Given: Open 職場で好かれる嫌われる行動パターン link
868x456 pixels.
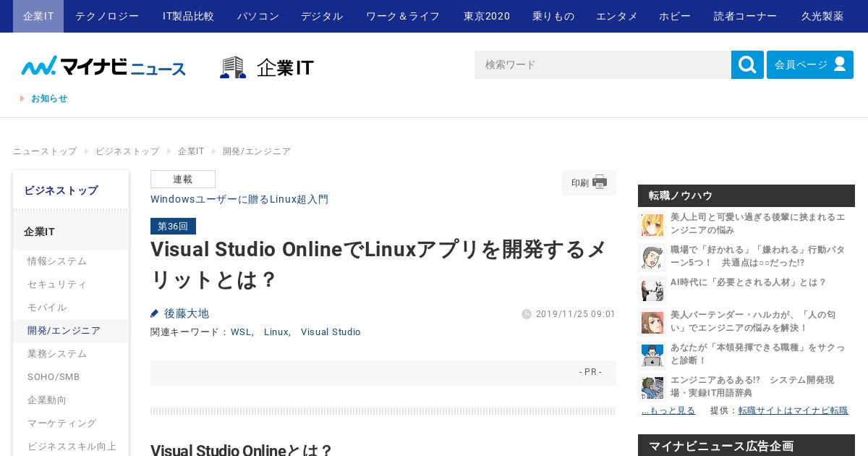Looking at the screenshot, I should [758, 256].
